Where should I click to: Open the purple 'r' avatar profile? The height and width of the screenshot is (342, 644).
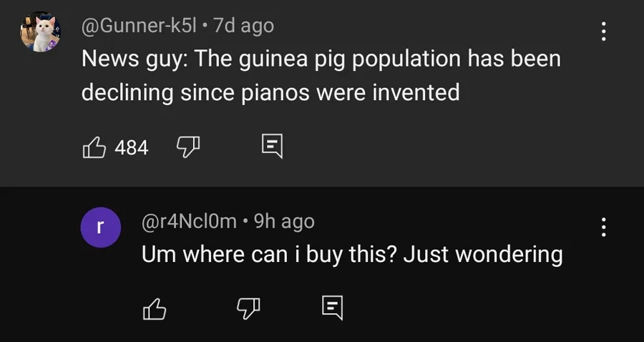[x=100, y=228]
